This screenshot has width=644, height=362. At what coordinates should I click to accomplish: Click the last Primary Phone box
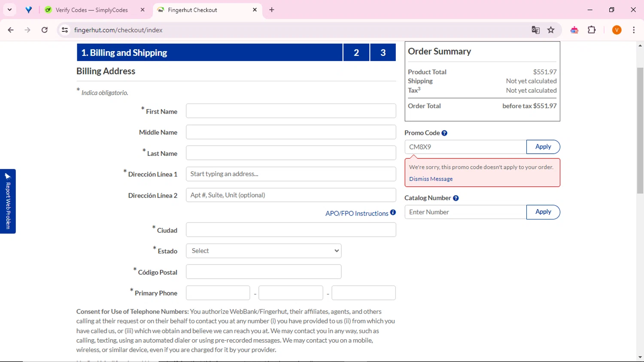tap(364, 293)
